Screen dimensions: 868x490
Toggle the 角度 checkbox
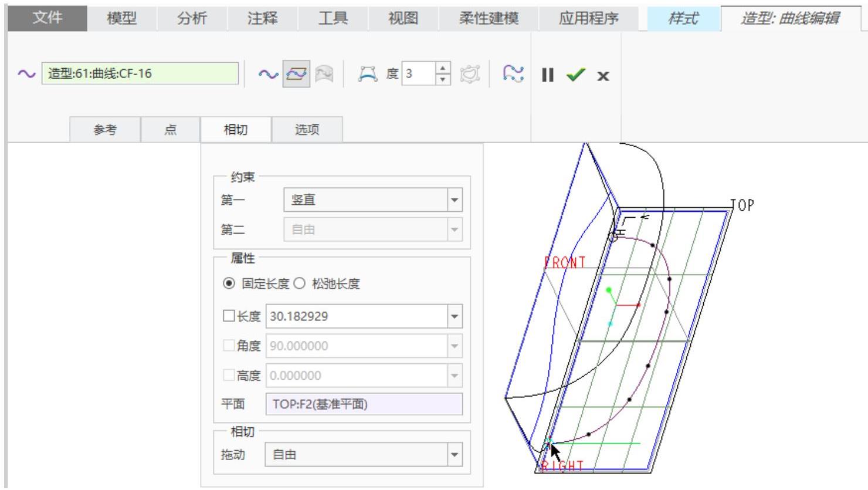(x=229, y=346)
